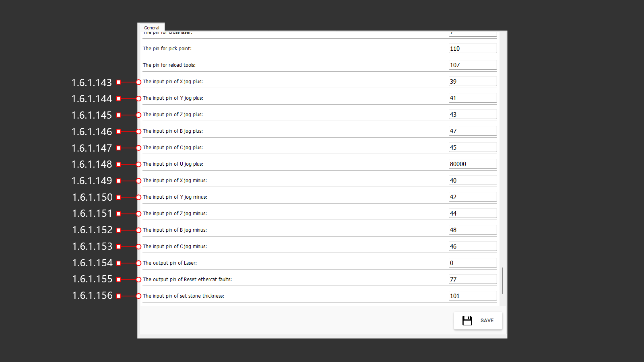Viewport: 644px width, 362px height.
Task: Edit the B jog minus pin value
Action: coord(472,230)
